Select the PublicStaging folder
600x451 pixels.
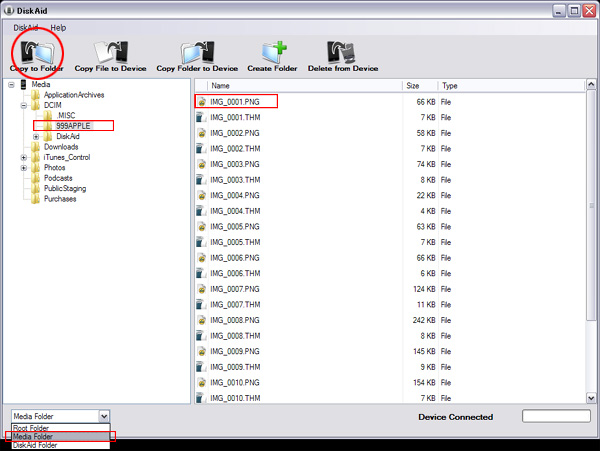(x=65, y=188)
